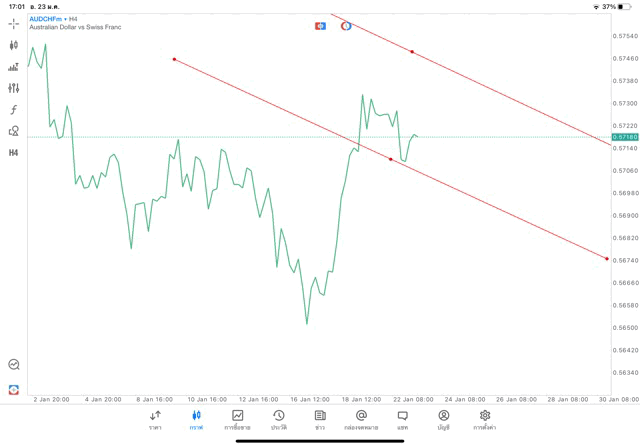Open the candlestick chart type icon
The height and width of the screenshot is (447, 640).
point(13,45)
